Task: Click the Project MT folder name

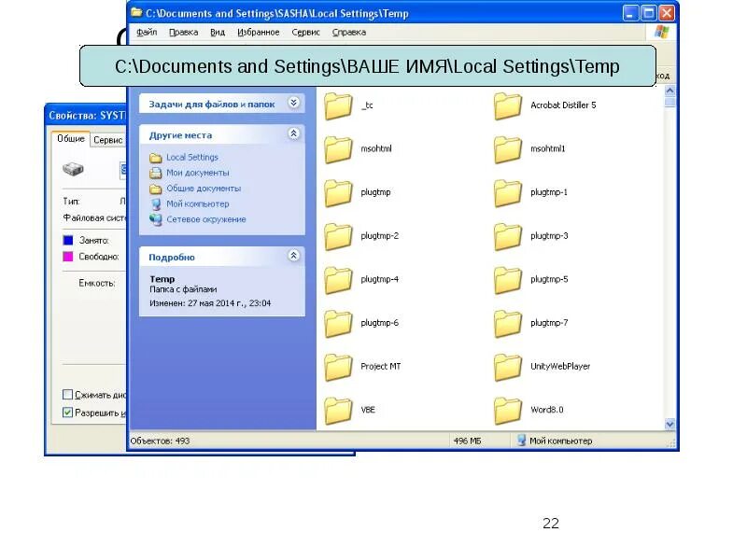Action: (381, 366)
